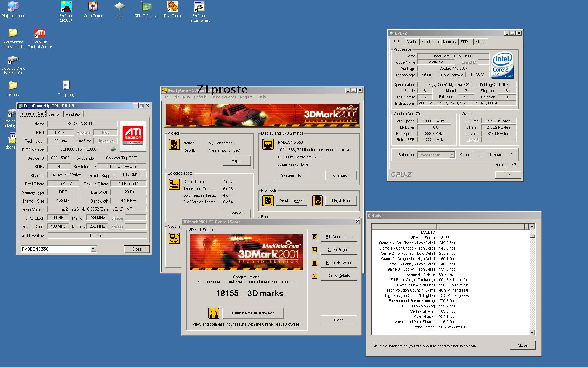Open the GPU-Z.0.1 desktop icon

(146, 9)
